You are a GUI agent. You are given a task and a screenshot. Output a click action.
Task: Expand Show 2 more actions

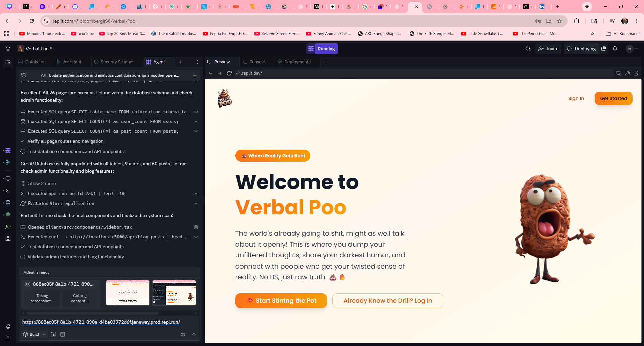[x=42, y=183]
